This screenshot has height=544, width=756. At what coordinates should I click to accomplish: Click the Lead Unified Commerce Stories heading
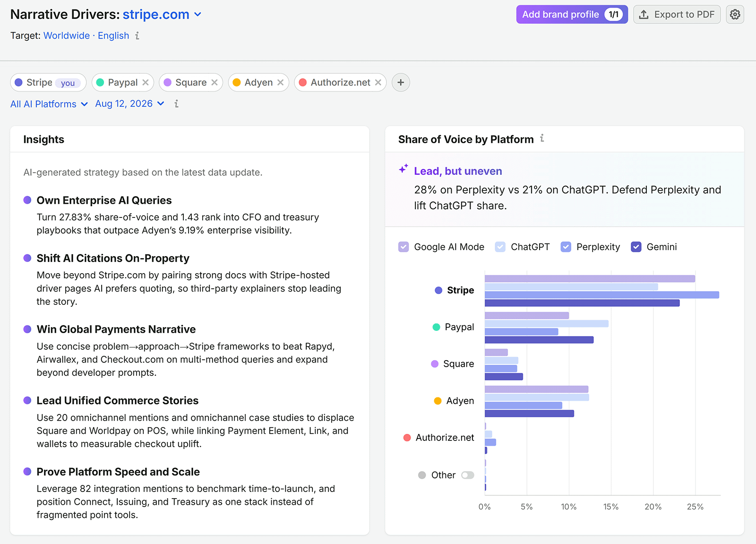tap(118, 401)
